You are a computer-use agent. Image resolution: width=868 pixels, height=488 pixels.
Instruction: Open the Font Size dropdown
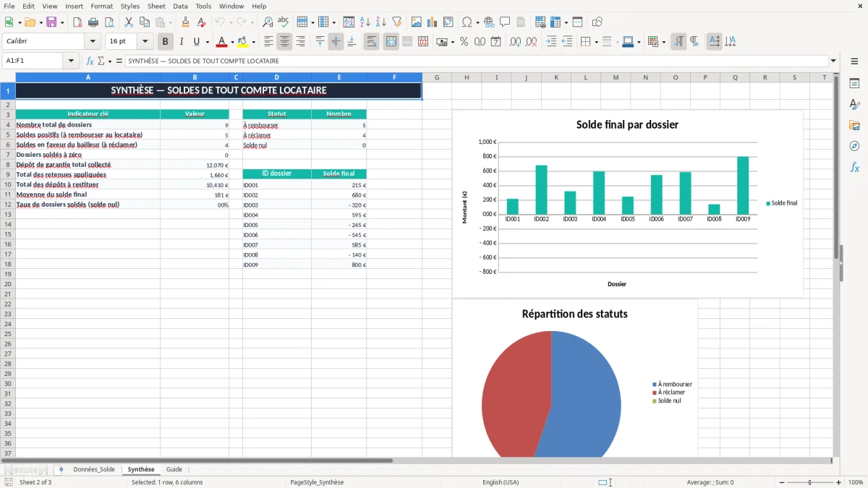point(145,42)
